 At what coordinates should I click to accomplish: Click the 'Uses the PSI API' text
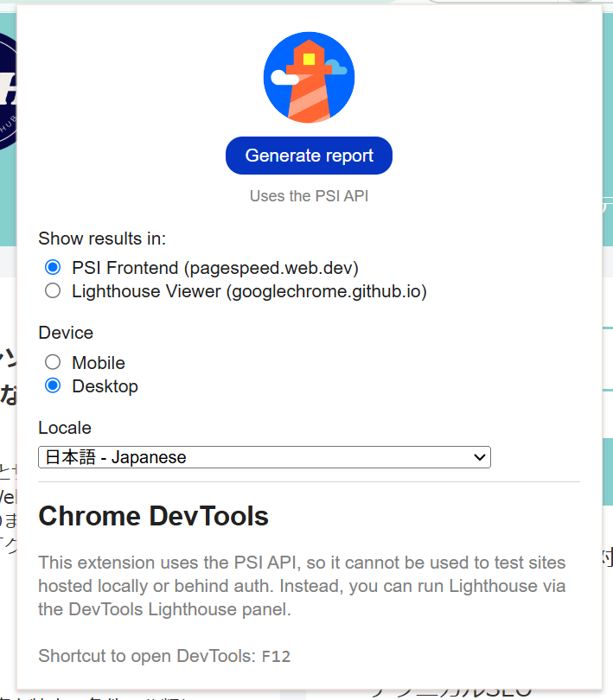(x=309, y=196)
